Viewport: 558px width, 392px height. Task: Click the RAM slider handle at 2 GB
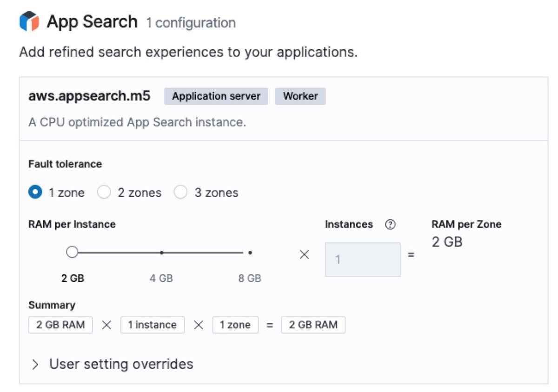click(x=72, y=252)
